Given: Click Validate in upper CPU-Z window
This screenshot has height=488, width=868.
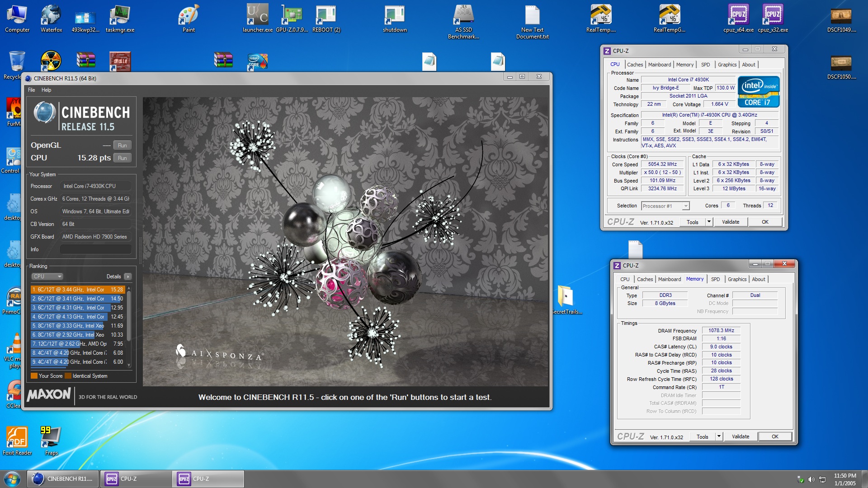Looking at the screenshot, I should 731,222.
